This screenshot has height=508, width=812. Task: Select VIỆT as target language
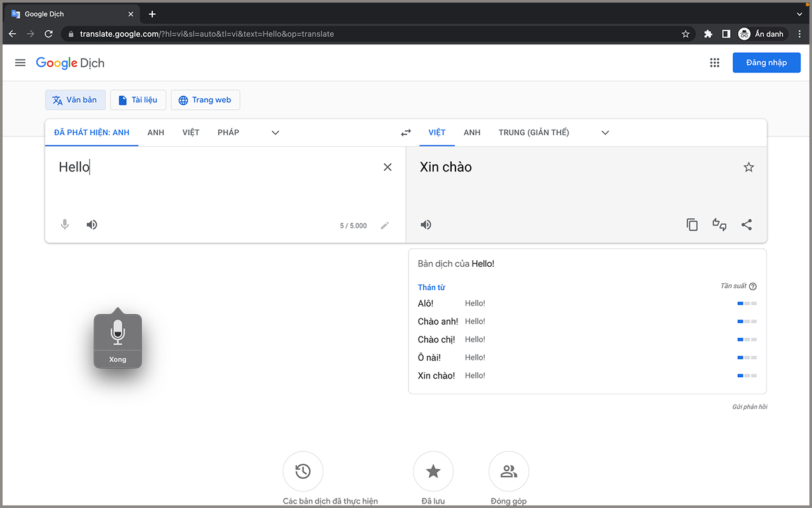click(x=437, y=133)
